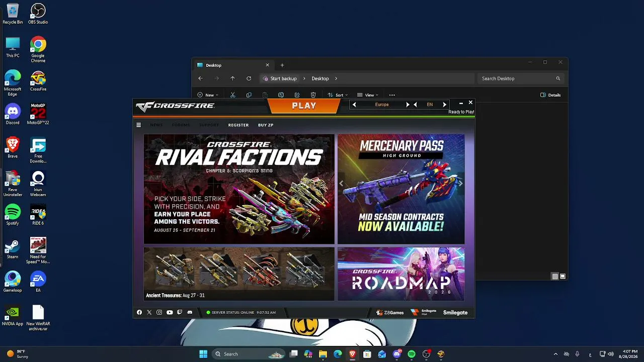Select the Brave desktop shortcut
Image resolution: width=644 pixels, height=362 pixels.
(13, 148)
